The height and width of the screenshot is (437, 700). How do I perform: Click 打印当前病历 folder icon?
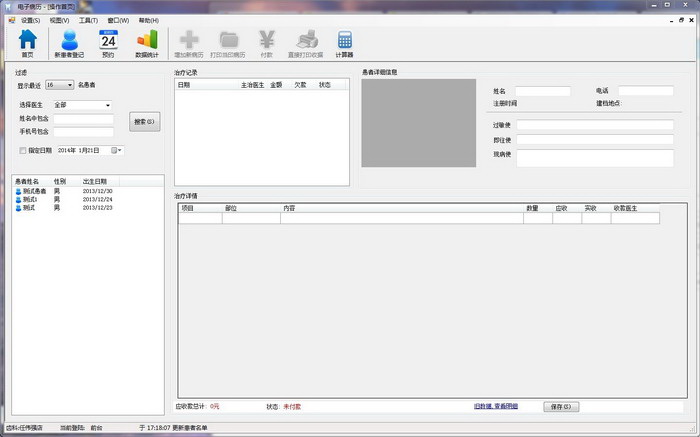(228, 43)
